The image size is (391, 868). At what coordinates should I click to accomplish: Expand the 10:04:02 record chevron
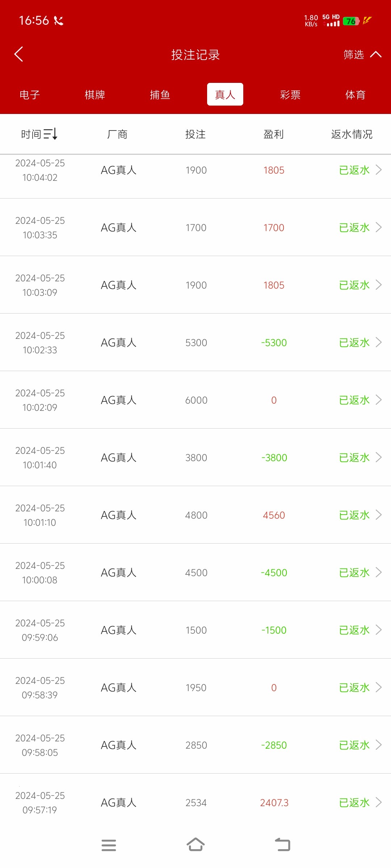379,170
